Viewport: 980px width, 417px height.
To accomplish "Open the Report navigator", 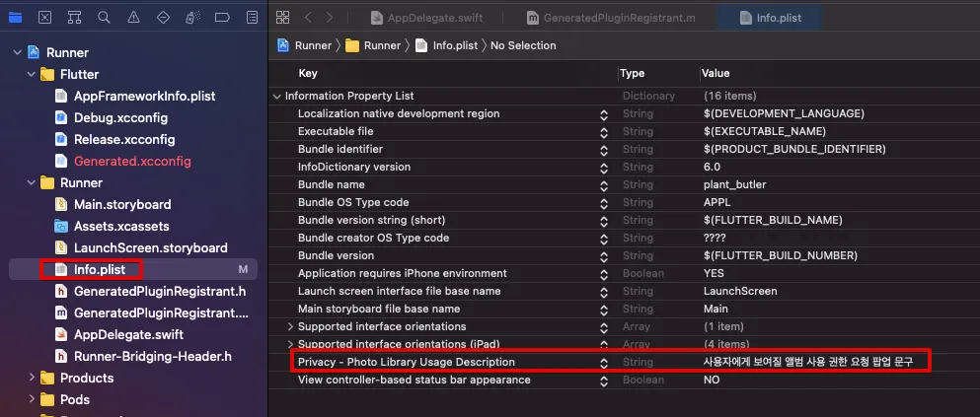I will pyautogui.click(x=253, y=17).
